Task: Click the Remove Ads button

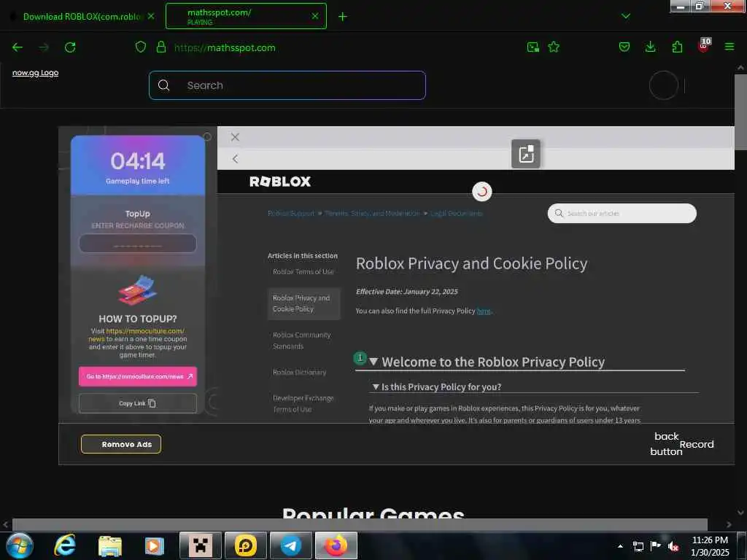Action: [x=121, y=444]
